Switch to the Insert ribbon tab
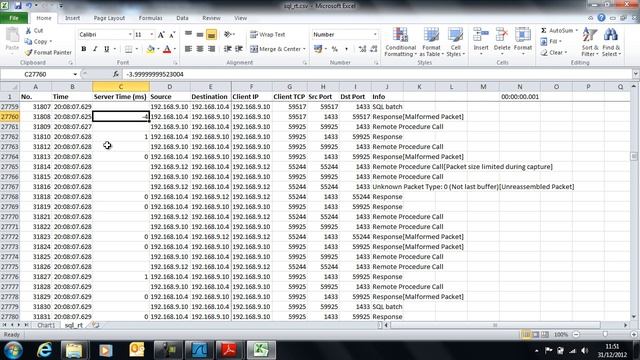Image resolution: width=640 pixels, height=360 pixels. [72, 18]
